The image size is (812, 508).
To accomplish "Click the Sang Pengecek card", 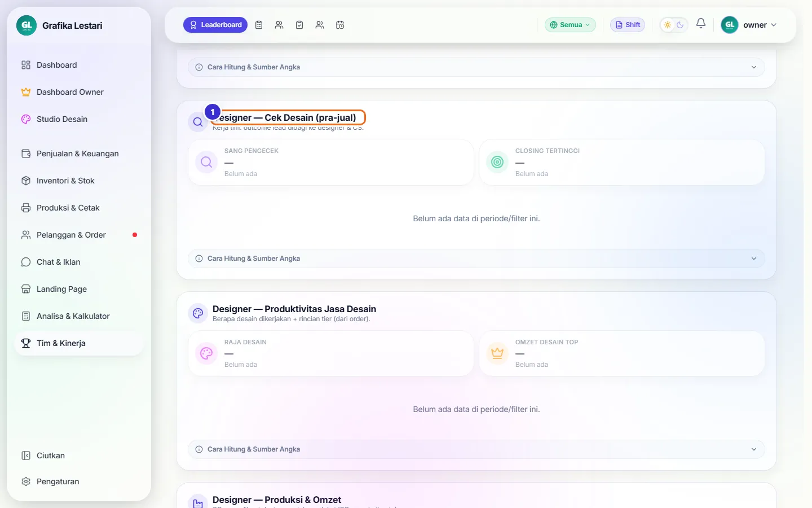I will pos(331,163).
